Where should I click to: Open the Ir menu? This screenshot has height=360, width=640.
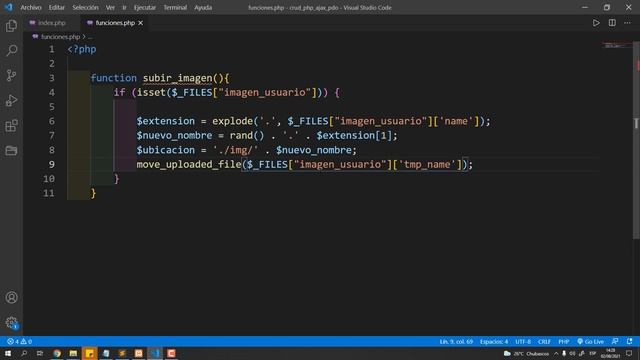(x=124, y=7)
